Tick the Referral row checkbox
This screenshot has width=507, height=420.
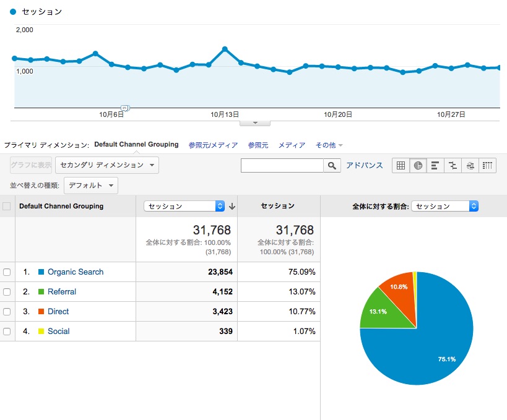(x=7, y=292)
